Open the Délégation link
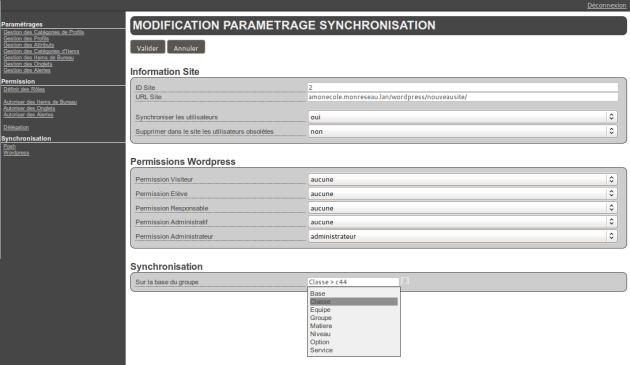Viewport: 630px width, 365px height. pyautogui.click(x=16, y=127)
